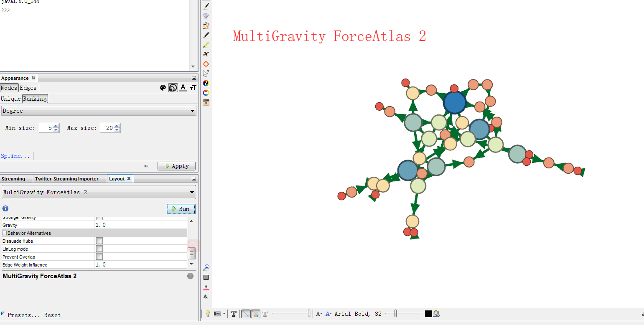Click the gray square reset colors icon
The image size is (644, 325).
click(x=206, y=277)
